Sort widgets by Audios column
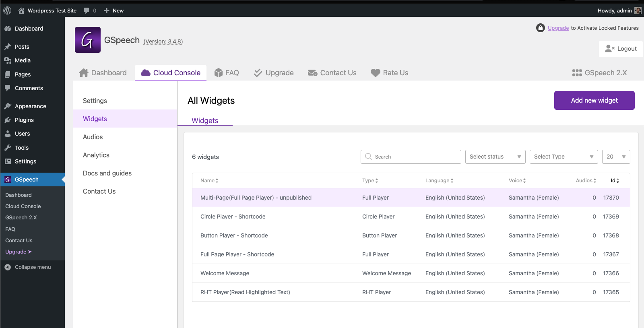The height and width of the screenshot is (328, 644). pyautogui.click(x=586, y=181)
